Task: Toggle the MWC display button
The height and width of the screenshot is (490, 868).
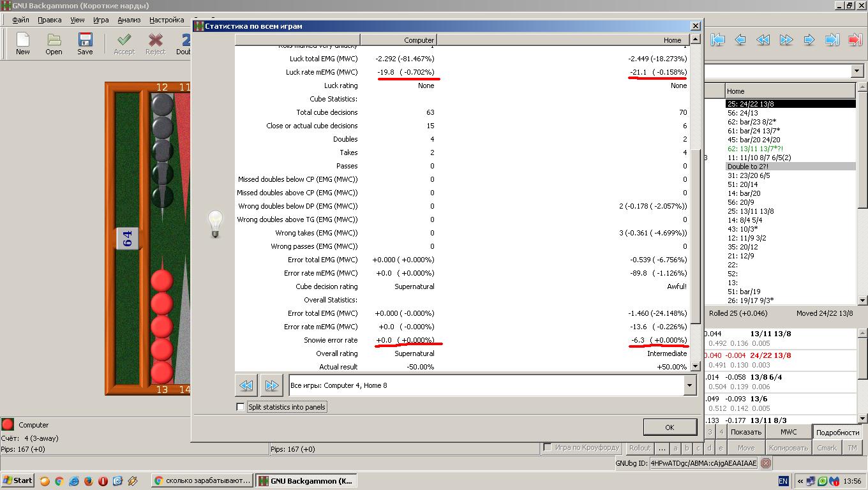Action: [x=788, y=432]
